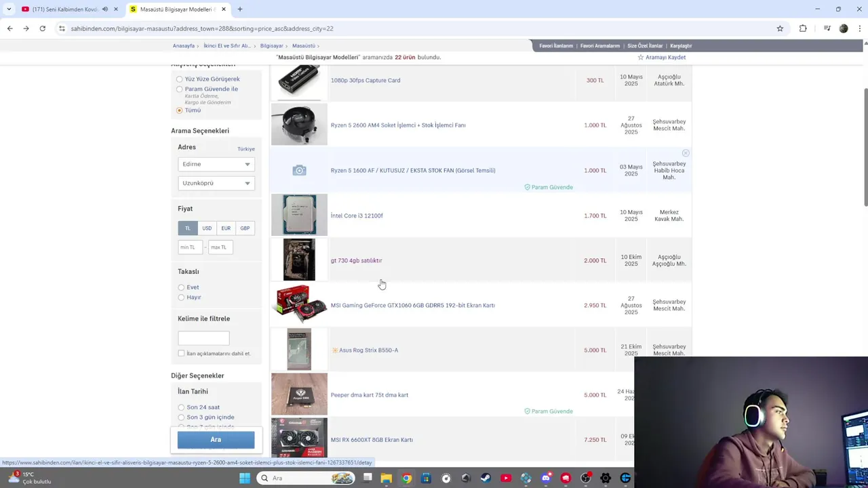Switch price currency to USD
Screen dimensions: 868x488
[207, 228]
